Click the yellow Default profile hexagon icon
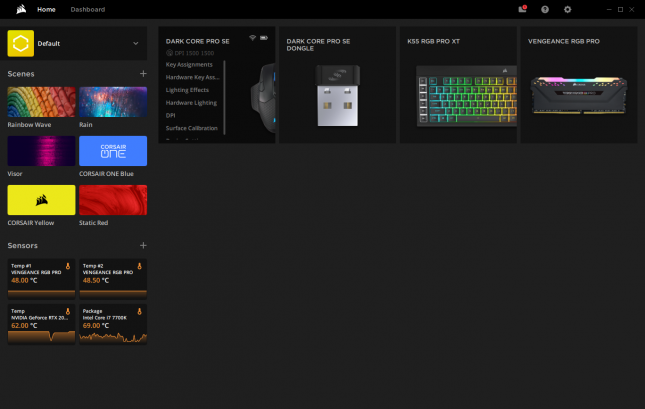The width and height of the screenshot is (645, 409). 21,43
